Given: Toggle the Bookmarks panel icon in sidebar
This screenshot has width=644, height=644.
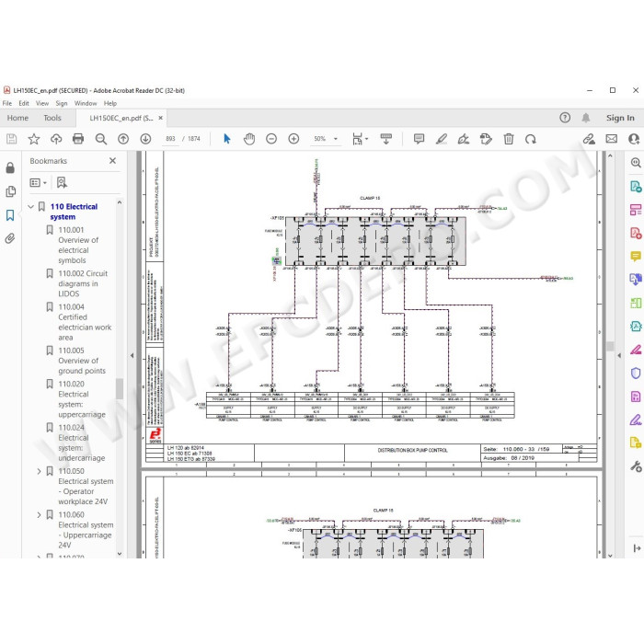Looking at the screenshot, I should 11,215.
